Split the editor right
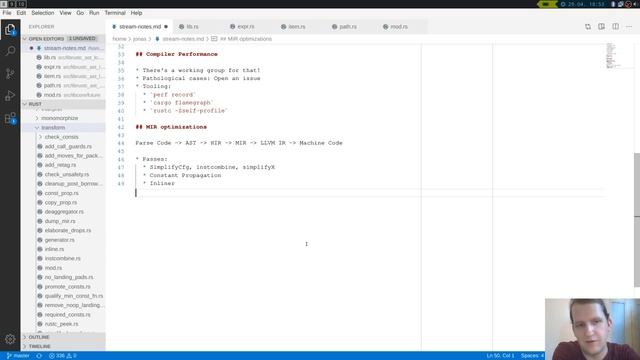 (x=616, y=27)
